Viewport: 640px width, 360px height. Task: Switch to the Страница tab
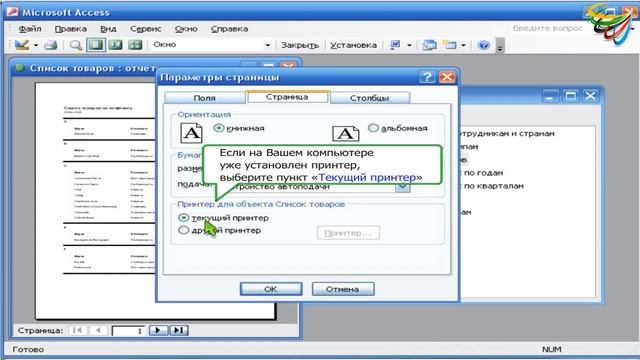pyautogui.click(x=287, y=97)
